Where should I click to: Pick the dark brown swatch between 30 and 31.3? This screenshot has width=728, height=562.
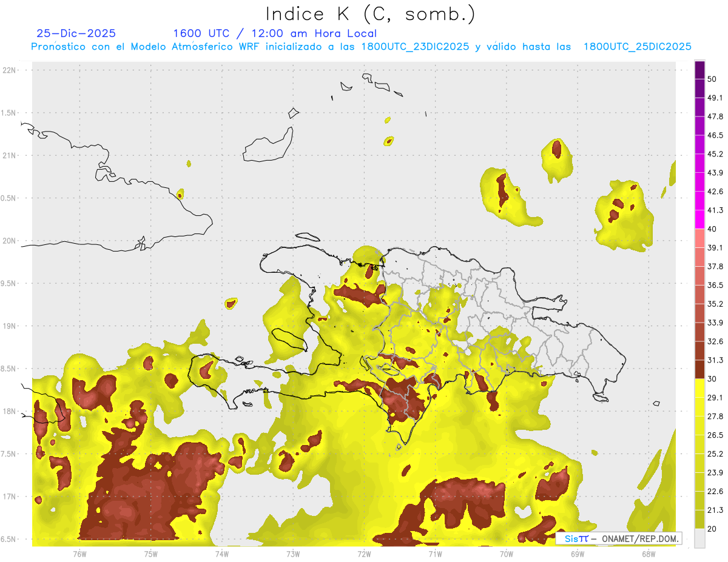[x=699, y=369]
